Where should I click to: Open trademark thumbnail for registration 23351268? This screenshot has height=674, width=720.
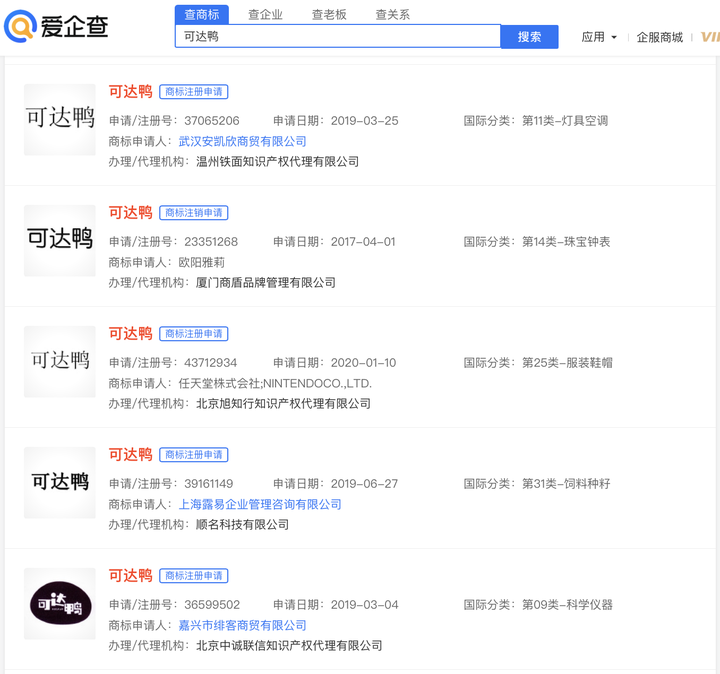[60, 241]
